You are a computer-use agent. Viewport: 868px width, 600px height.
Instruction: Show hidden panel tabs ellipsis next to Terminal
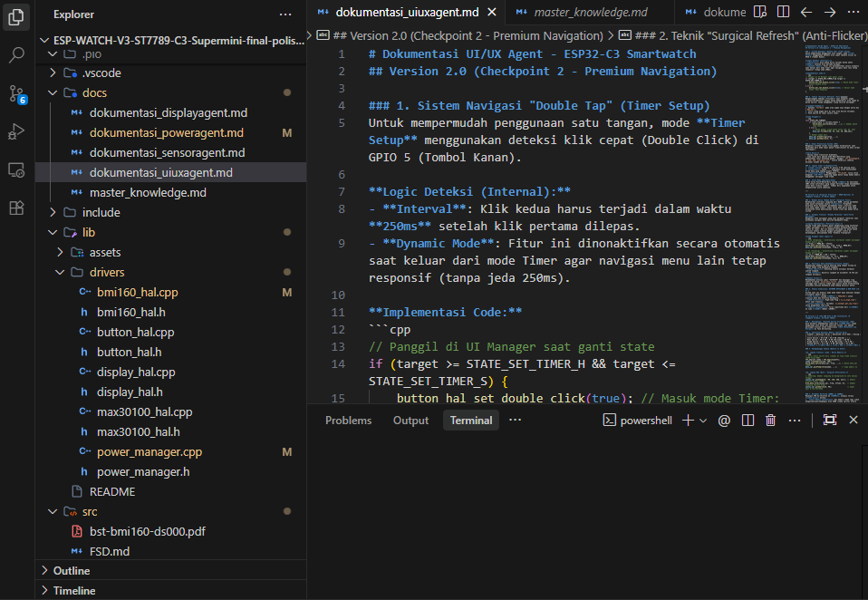tap(515, 420)
